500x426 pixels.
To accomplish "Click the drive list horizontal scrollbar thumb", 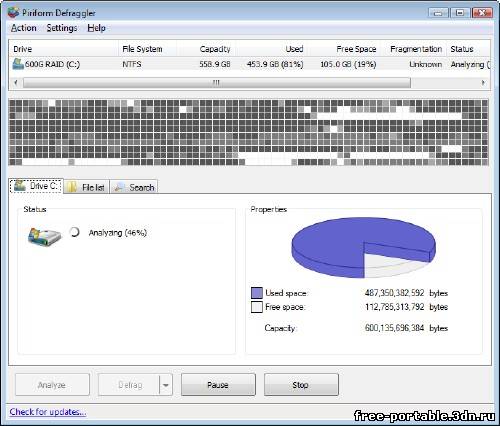I will coord(217,83).
